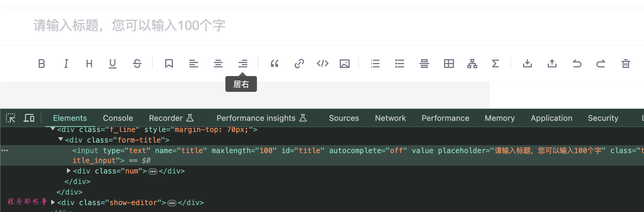Click the strikethrough icon

(137, 64)
